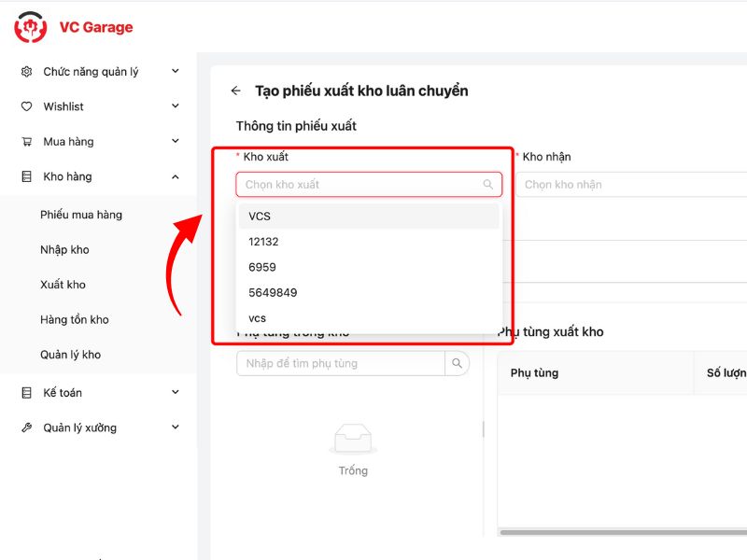The image size is (747, 560).
Task: Open Hàng tồn kho page
Action: pyautogui.click(x=74, y=319)
